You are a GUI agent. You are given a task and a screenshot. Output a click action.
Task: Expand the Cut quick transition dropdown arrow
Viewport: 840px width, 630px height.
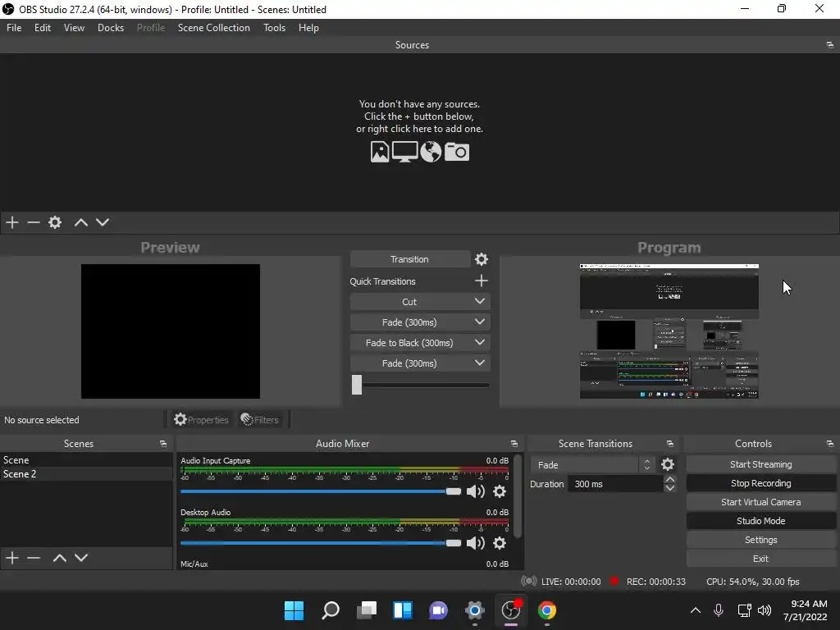[x=479, y=302]
